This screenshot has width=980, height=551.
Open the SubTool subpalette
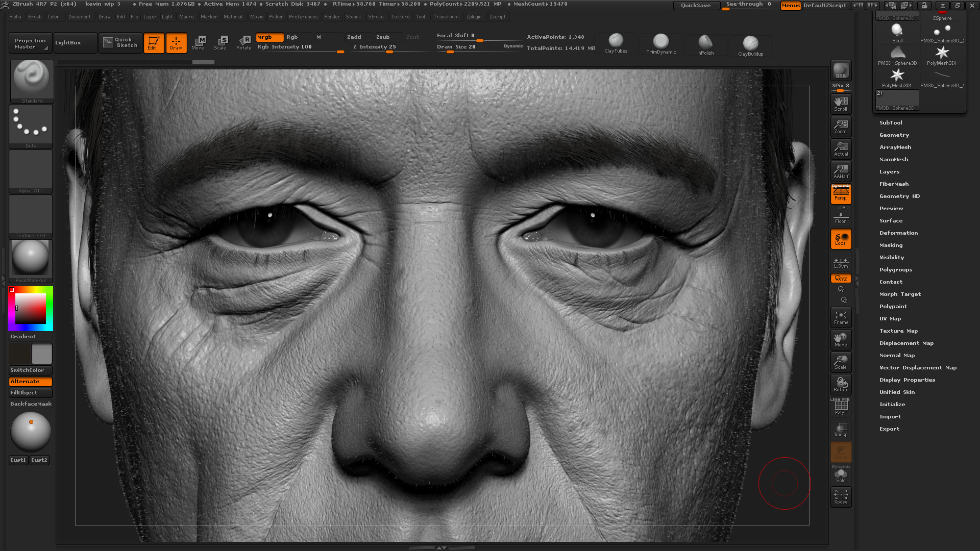tap(891, 122)
